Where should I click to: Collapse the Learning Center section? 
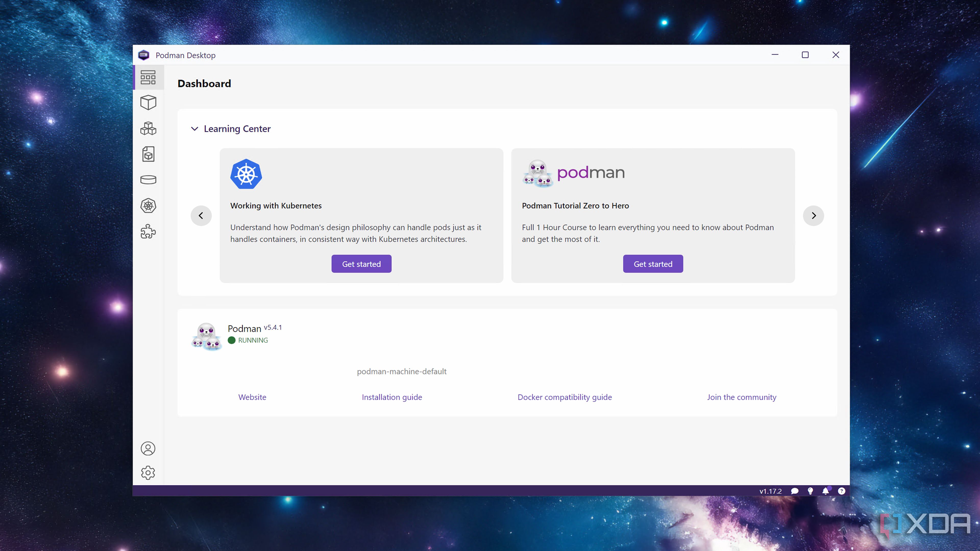click(x=195, y=129)
